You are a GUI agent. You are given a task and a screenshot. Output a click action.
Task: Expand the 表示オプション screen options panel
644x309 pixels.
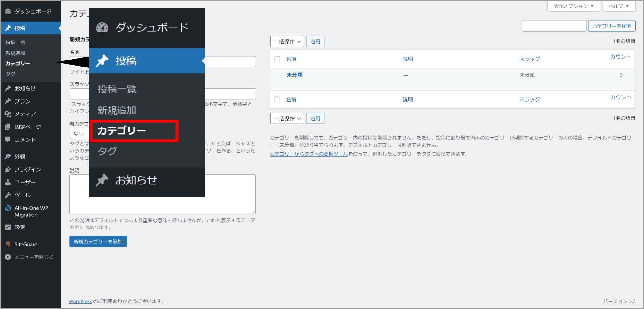click(x=573, y=6)
